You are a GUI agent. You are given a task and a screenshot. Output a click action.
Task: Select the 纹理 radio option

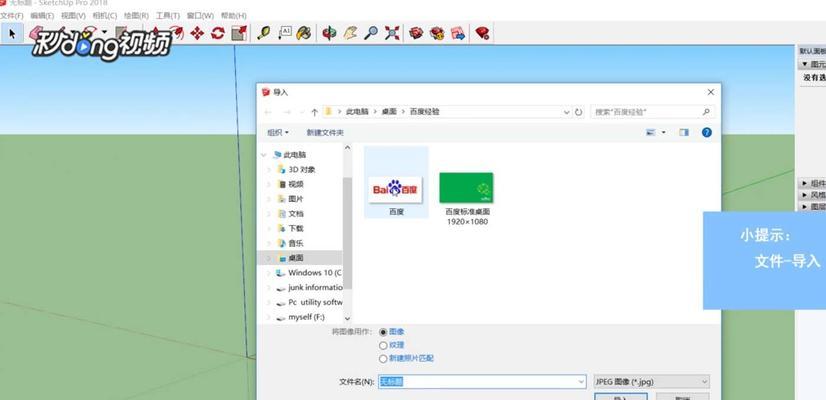pos(383,345)
